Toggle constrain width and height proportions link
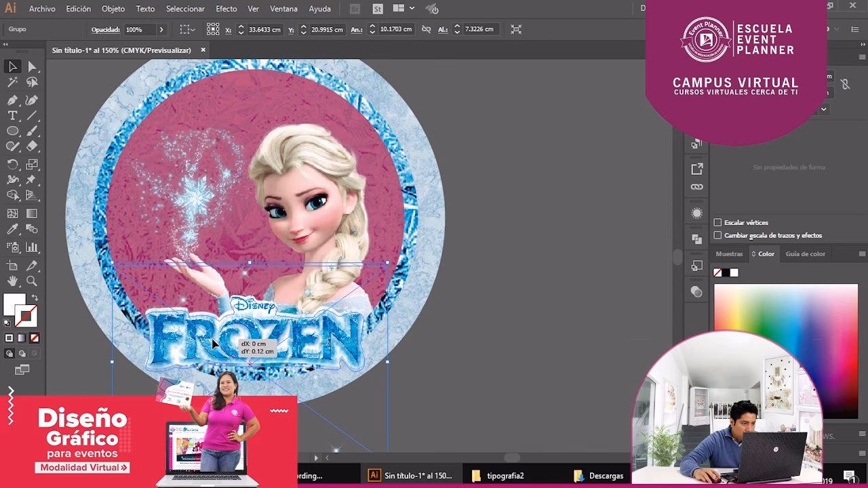This screenshot has height=488, width=868. click(426, 29)
